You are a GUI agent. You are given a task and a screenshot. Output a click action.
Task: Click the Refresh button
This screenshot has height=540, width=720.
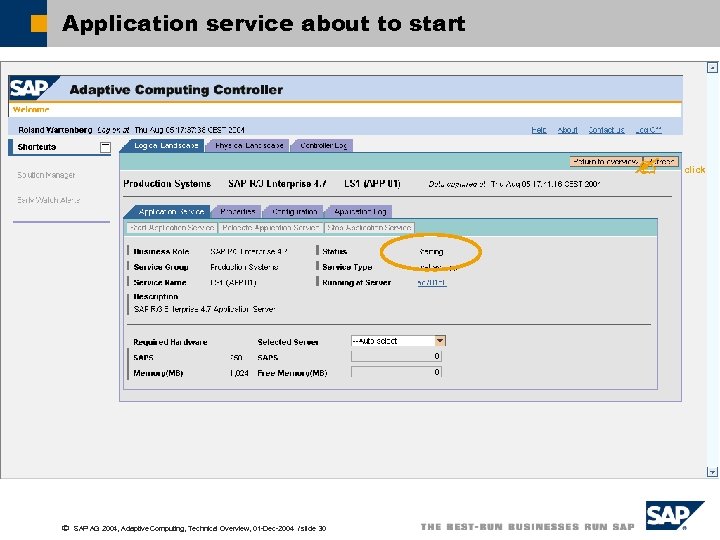pyautogui.click(x=661, y=162)
